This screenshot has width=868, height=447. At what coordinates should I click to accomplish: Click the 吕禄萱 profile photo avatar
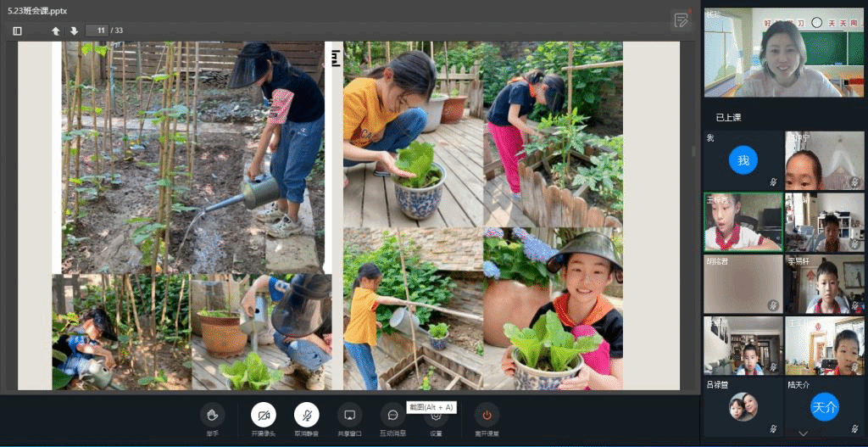point(743,407)
